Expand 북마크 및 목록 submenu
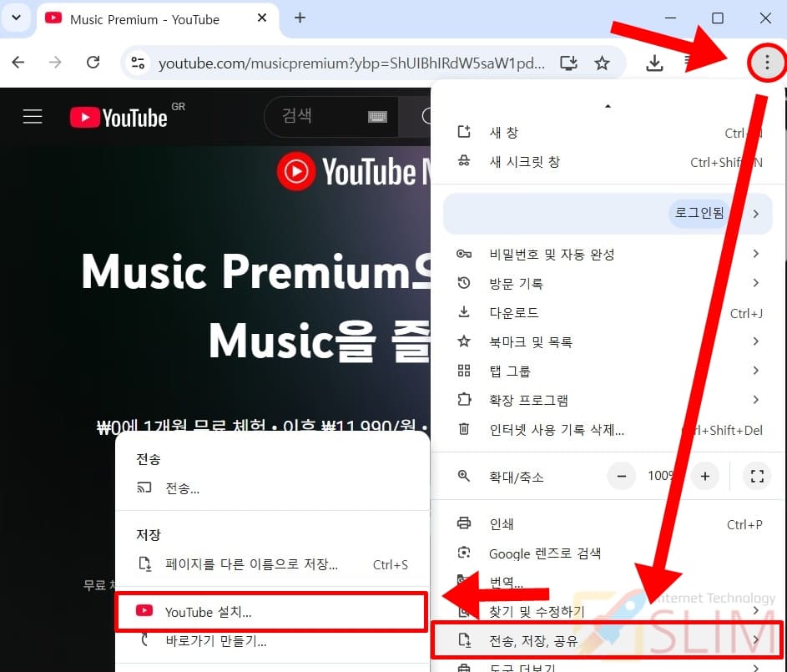The image size is (787, 672). [x=609, y=341]
